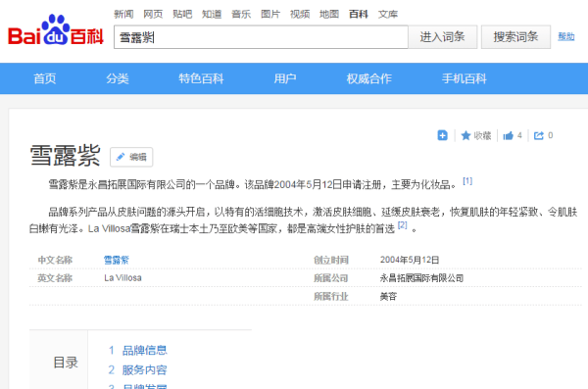Screen dimensions: 588x389
Task: Click the 所属公司 field label
Action: pos(331,278)
